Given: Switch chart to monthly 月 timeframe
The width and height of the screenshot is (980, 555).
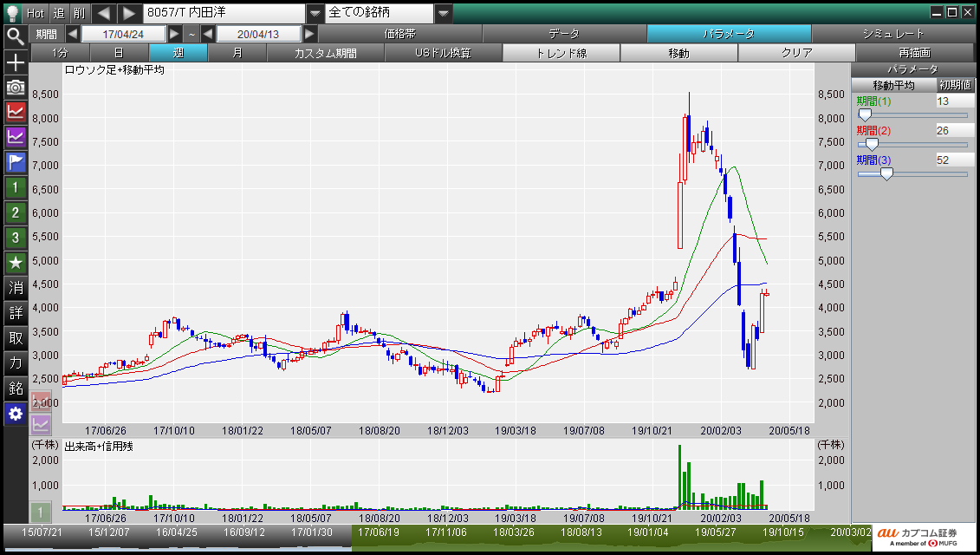Looking at the screenshot, I should [x=237, y=53].
